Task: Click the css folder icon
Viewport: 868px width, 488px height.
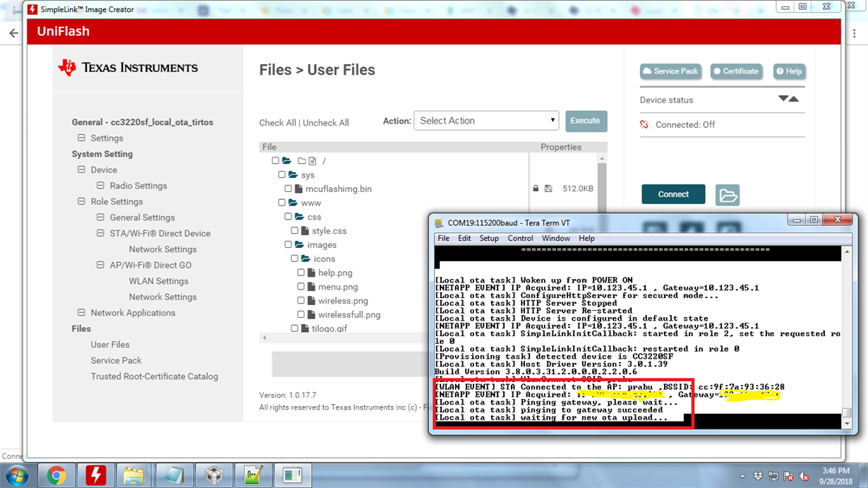Action: coord(299,217)
